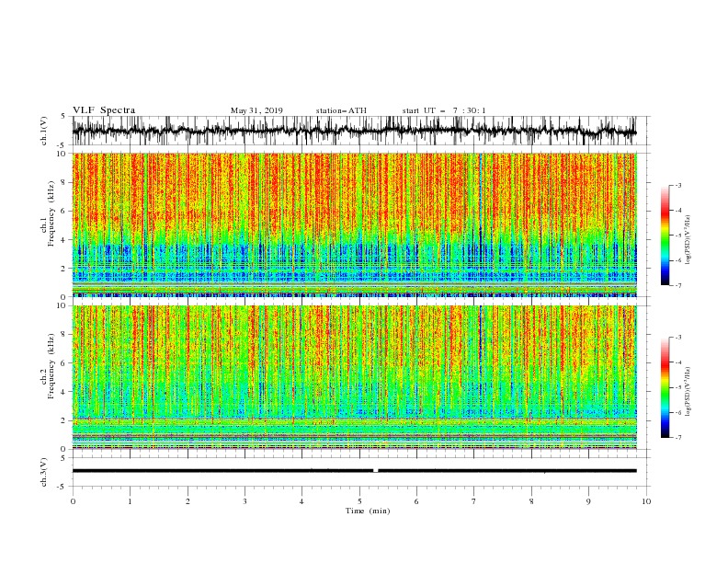Image resolution: width=728 pixels, height=563 pixels.
Task: Click the 'VLF Spectra' title text
Action: click(104, 110)
